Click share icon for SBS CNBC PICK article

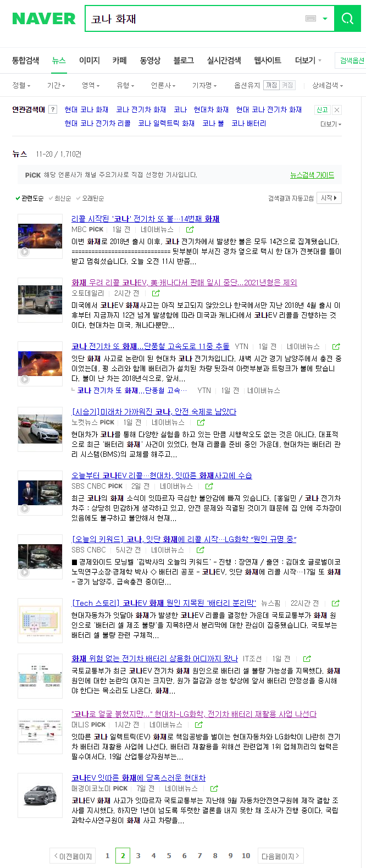click(x=209, y=486)
